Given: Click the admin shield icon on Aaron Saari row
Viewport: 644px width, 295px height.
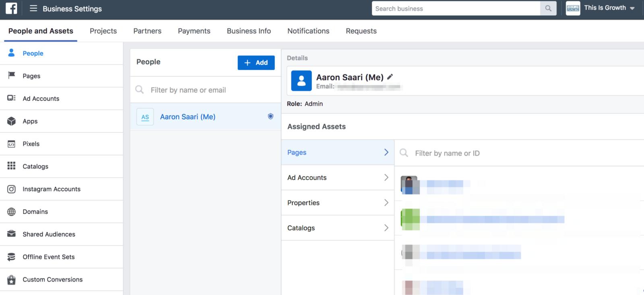Looking at the screenshot, I should click(x=270, y=116).
